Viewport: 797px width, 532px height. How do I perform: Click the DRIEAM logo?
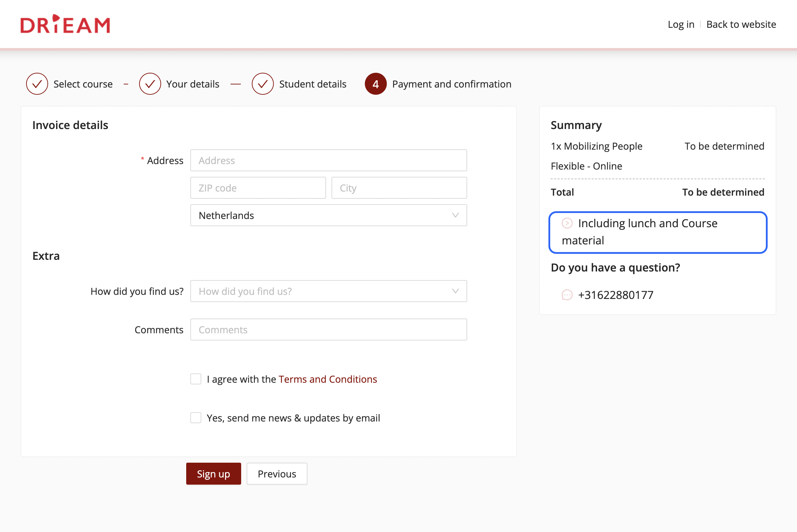point(65,24)
